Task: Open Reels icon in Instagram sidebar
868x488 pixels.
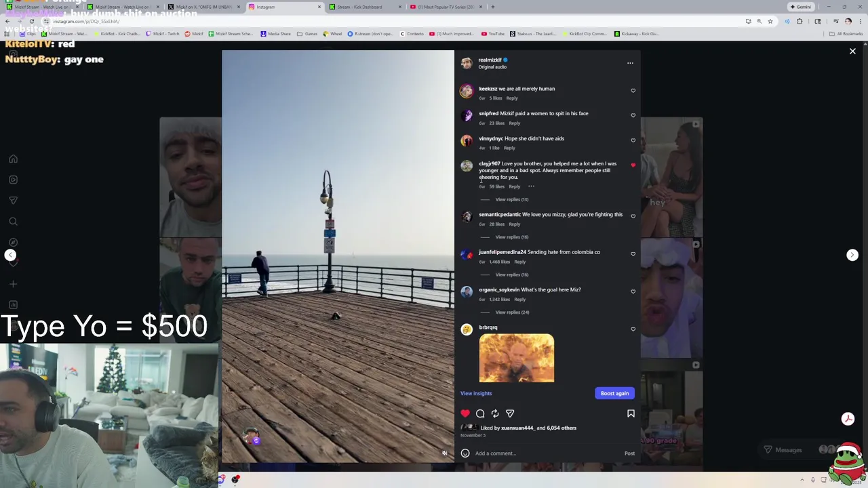Action: pyautogui.click(x=13, y=180)
